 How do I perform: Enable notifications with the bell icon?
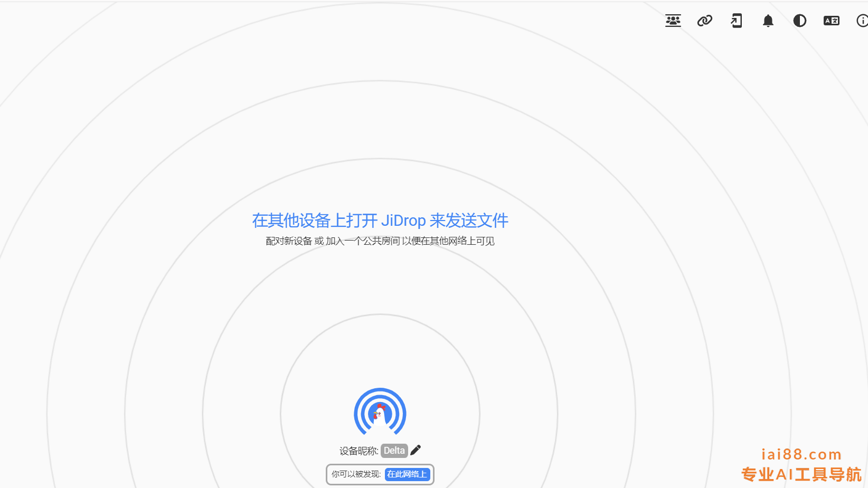coord(768,21)
